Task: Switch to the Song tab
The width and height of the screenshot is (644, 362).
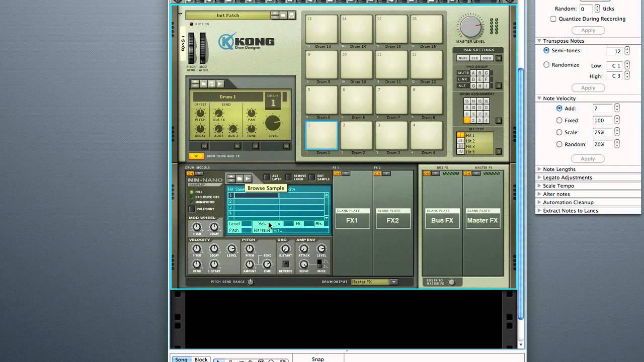Action: click(181, 359)
